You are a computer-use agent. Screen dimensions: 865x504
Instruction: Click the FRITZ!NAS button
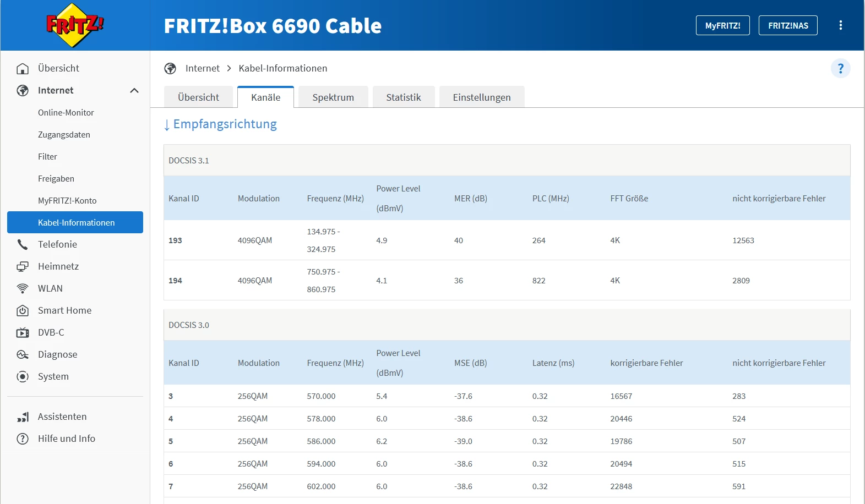pos(788,25)
